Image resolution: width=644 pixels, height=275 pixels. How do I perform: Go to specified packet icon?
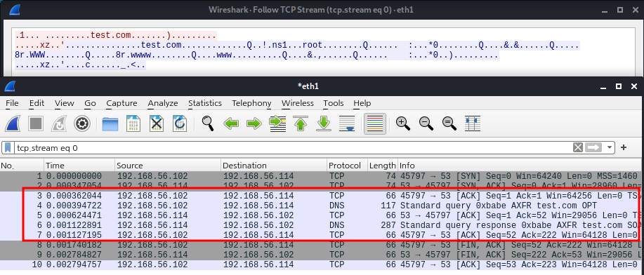(277, 123)
